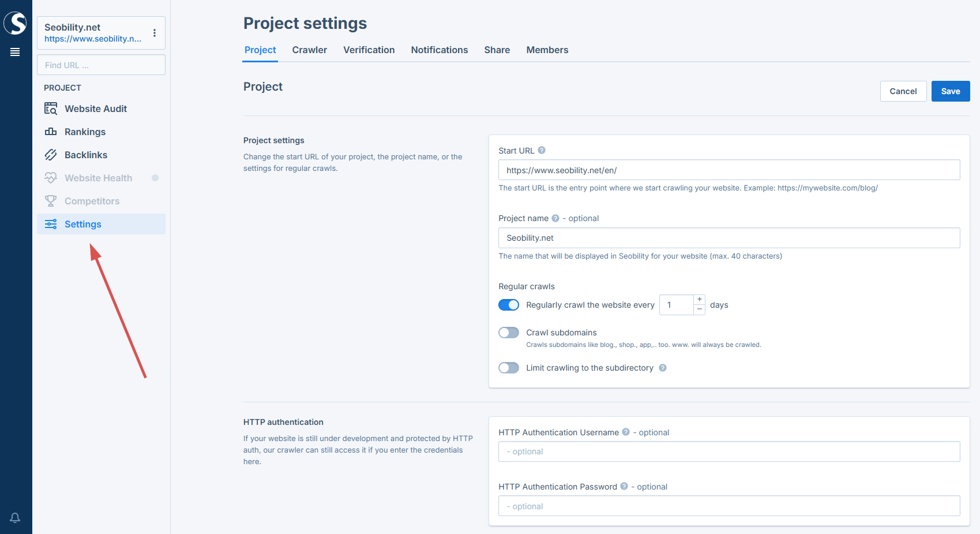Screen dimensions: 980x534
Task: Decrease crawl interval days with minus
Action: 700,309
